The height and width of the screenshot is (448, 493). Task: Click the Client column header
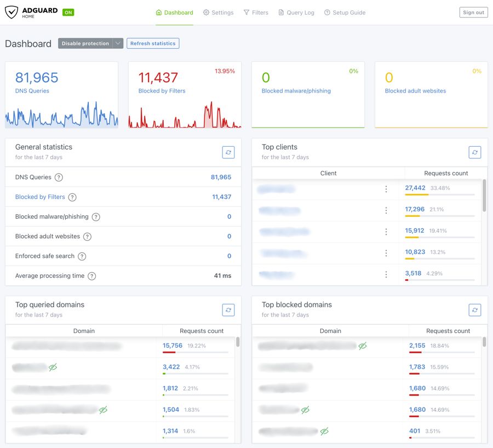click(x=328, y=173)
